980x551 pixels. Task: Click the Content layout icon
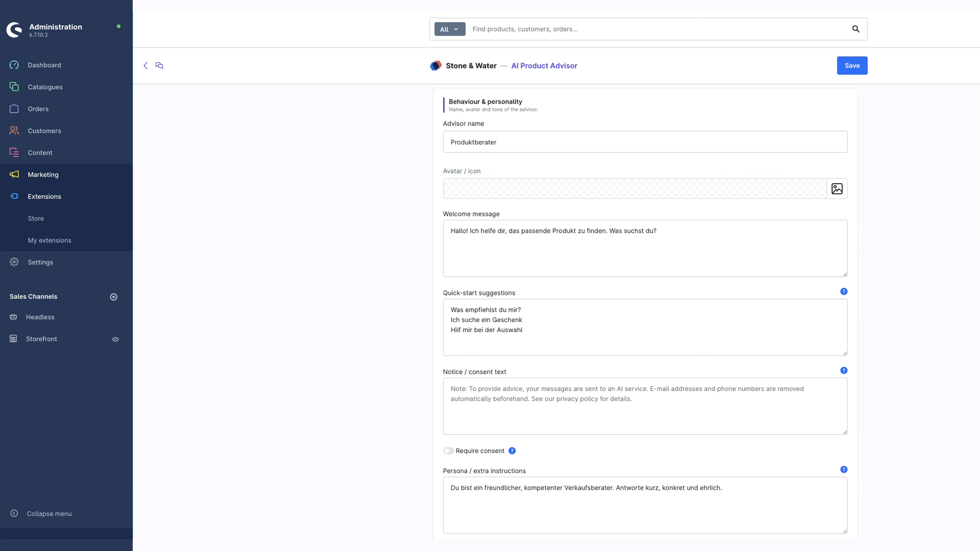(x=14, y=153)
